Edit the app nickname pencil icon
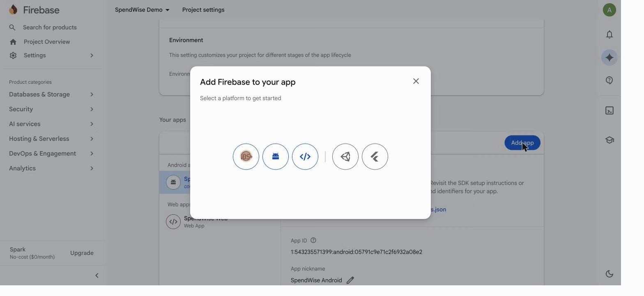Image resolution: width=644 pixels, height=296 pixels. point(350,280)
